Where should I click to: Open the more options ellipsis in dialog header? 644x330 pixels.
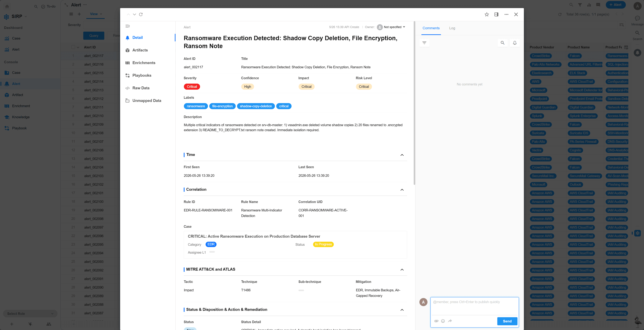tap(506, 14)
